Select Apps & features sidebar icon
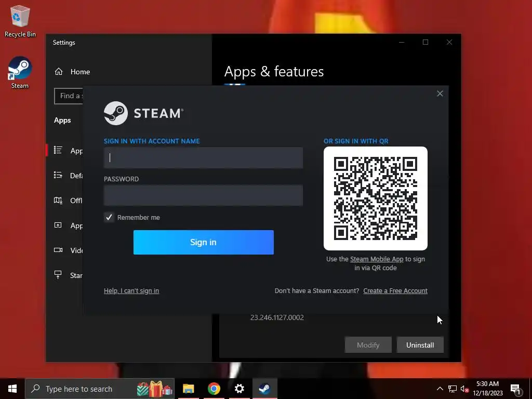The width and height of the screenshot is (532, 399). (x=58, y=150)
